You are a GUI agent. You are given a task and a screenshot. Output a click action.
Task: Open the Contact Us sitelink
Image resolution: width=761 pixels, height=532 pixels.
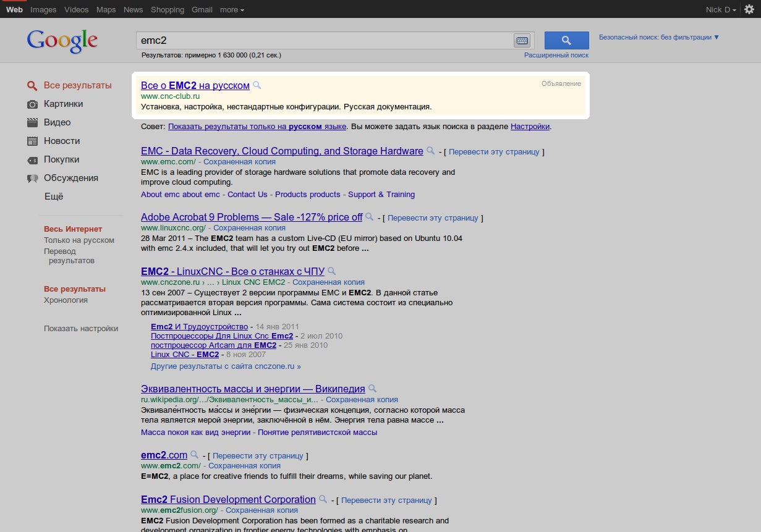point(247,195)
